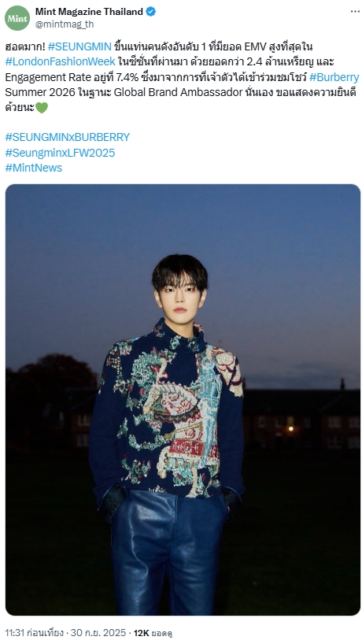Click the 12K view count
The height and width of the screenshot is (644, 362).
click(141, 633)
